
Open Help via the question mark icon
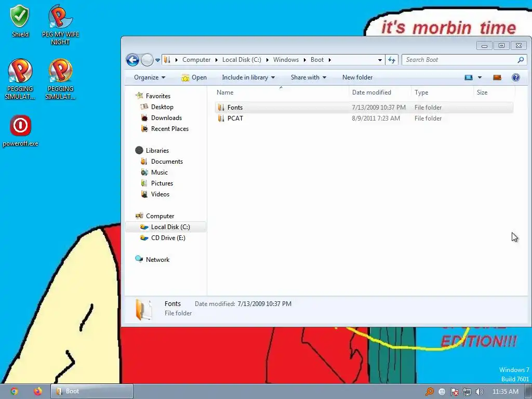click(516, 77)
